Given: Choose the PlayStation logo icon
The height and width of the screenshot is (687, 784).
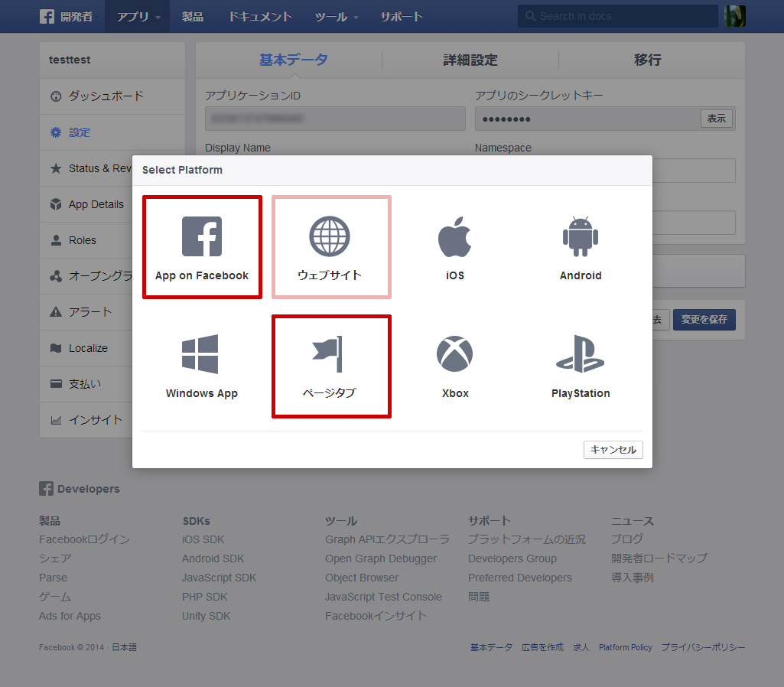Looking at the screenshot, I should point(581,354).
